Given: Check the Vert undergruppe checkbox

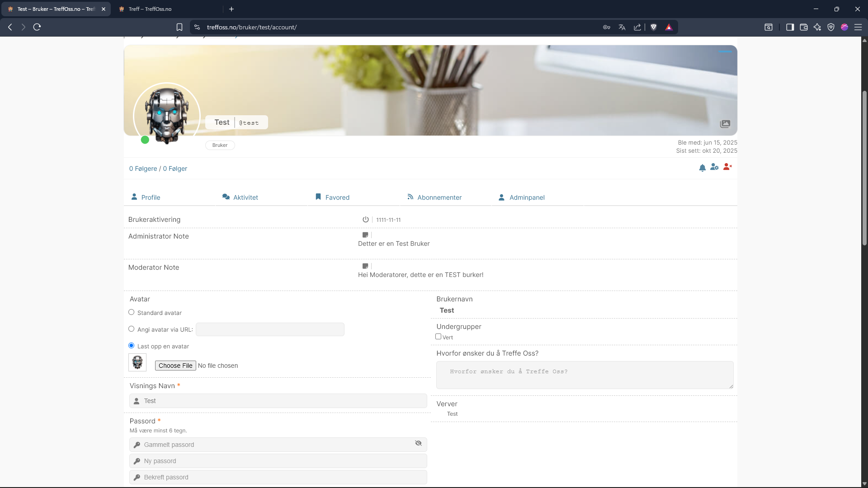Looking at the screenshot, I should point(438,337).
